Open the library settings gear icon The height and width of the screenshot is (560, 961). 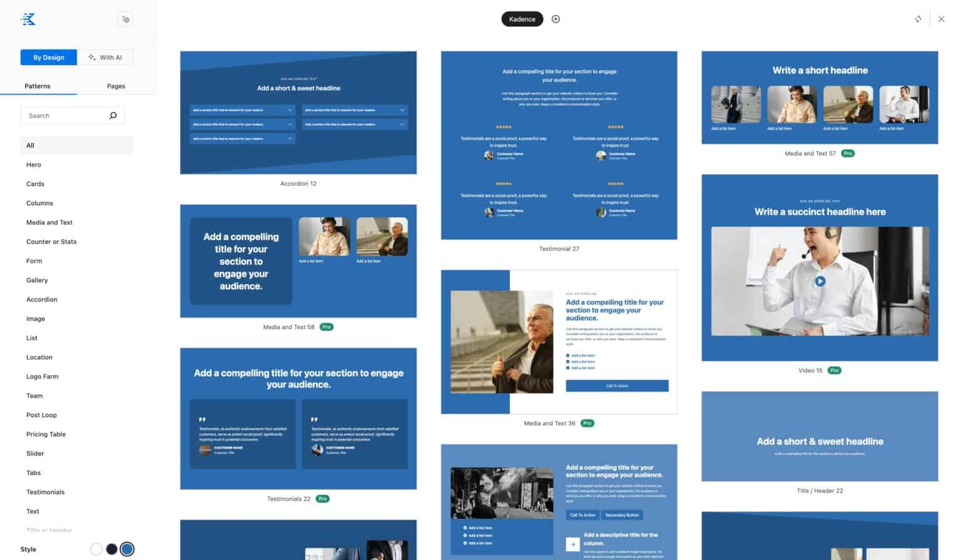(126, 19)
